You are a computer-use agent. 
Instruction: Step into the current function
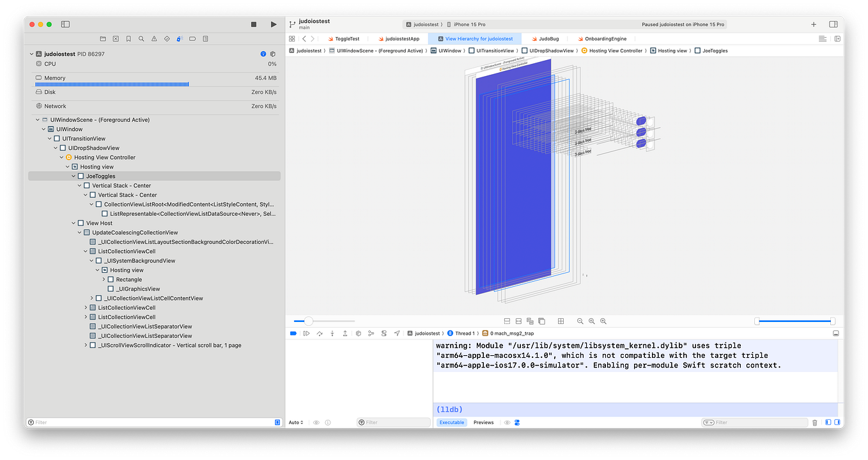click(x=332, y=333)
